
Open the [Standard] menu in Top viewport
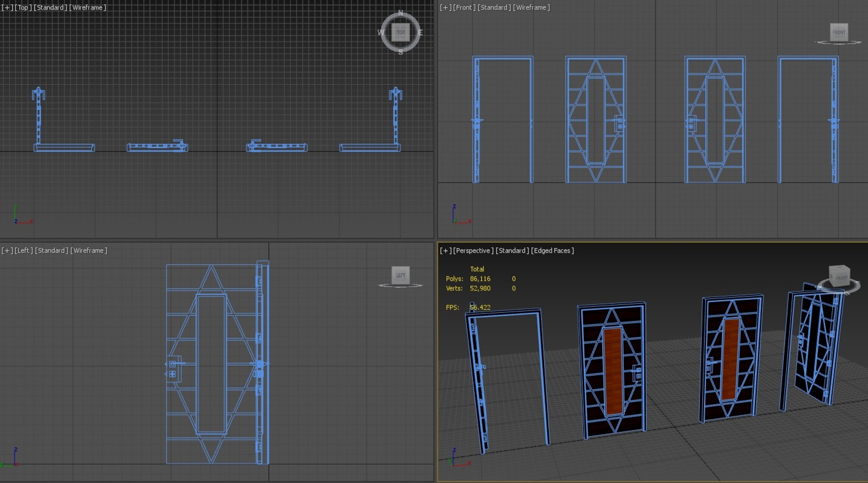51,8
